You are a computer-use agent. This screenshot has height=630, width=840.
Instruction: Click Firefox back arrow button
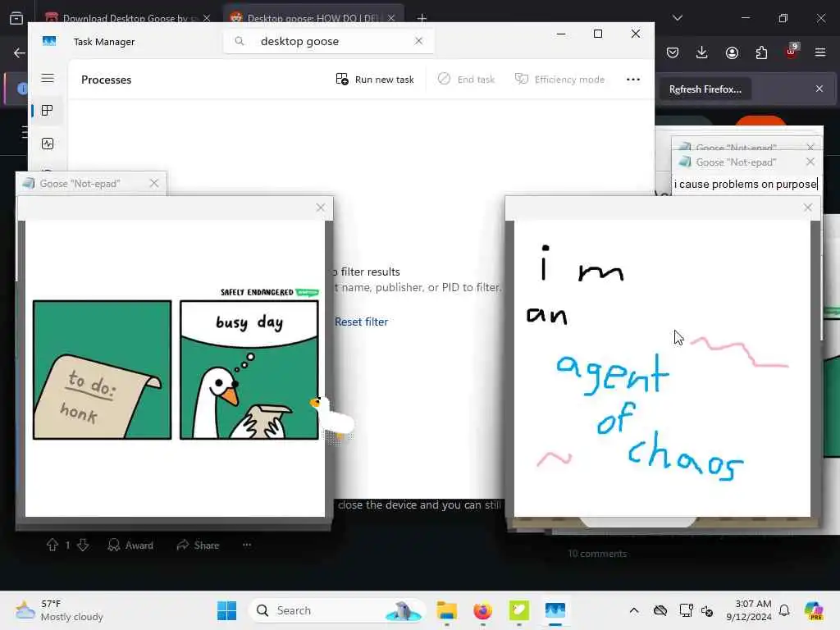pyautogui.click(x=20, y=52)
